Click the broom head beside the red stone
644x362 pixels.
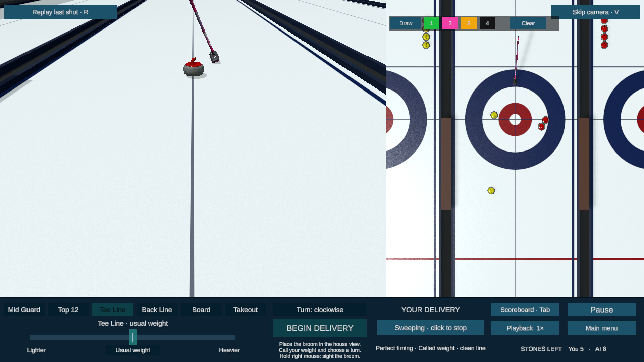point(214,57)
